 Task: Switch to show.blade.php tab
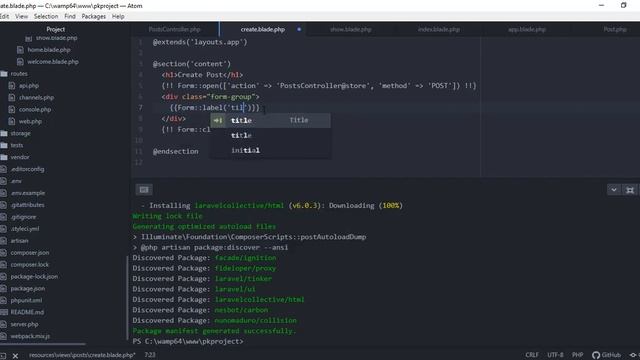coord(351,29)
